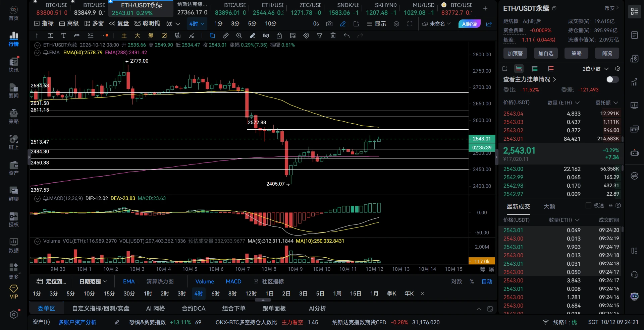
Task: Switch to the 合约DCA tab
Action: tap(194, 308)
